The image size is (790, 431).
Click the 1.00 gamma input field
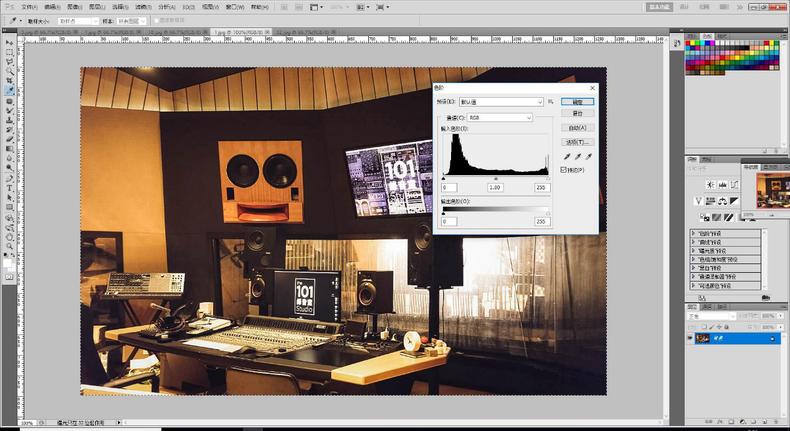494,188
